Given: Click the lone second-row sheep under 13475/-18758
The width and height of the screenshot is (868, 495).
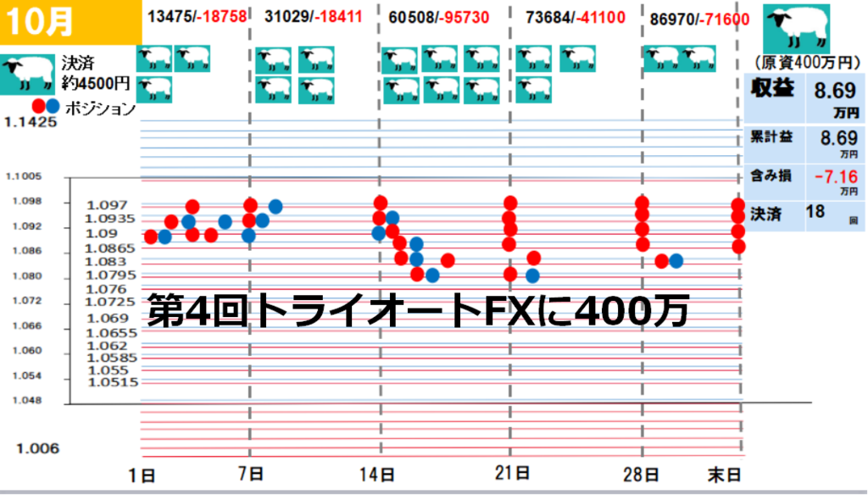Looking at the screenshot, I should [x=154, y=90].
